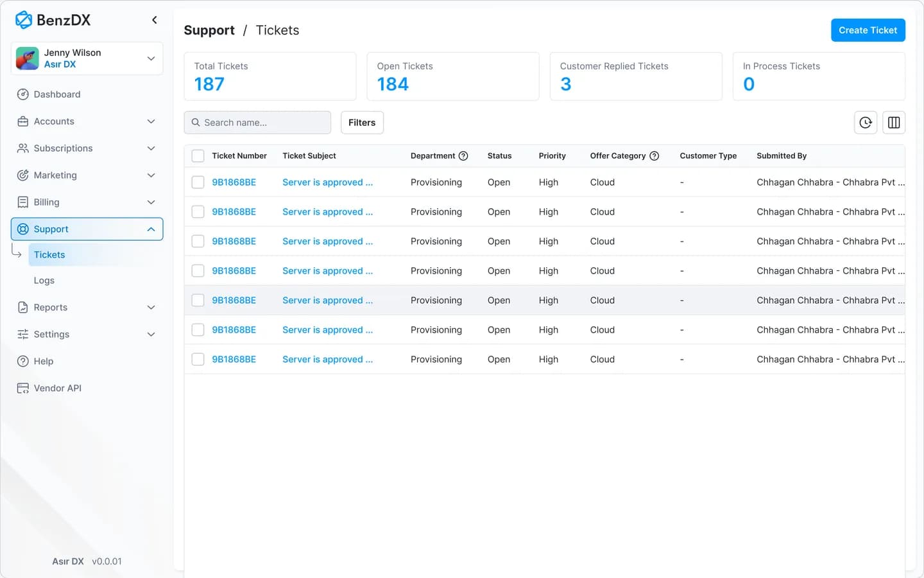The width and height of the screenshot is (924, 578).
Task: Click the Total Tickets count 187
Action: 209,84
